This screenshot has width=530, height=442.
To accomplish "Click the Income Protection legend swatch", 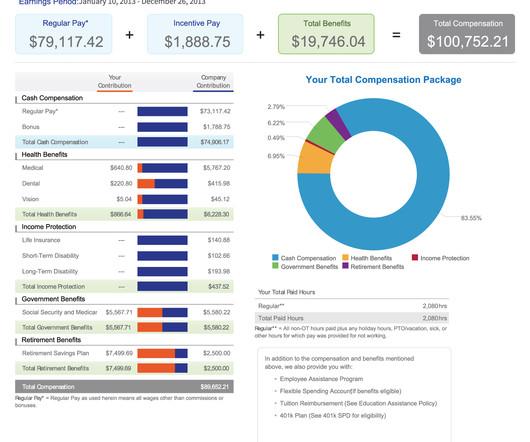I will (x=415, y=257).
